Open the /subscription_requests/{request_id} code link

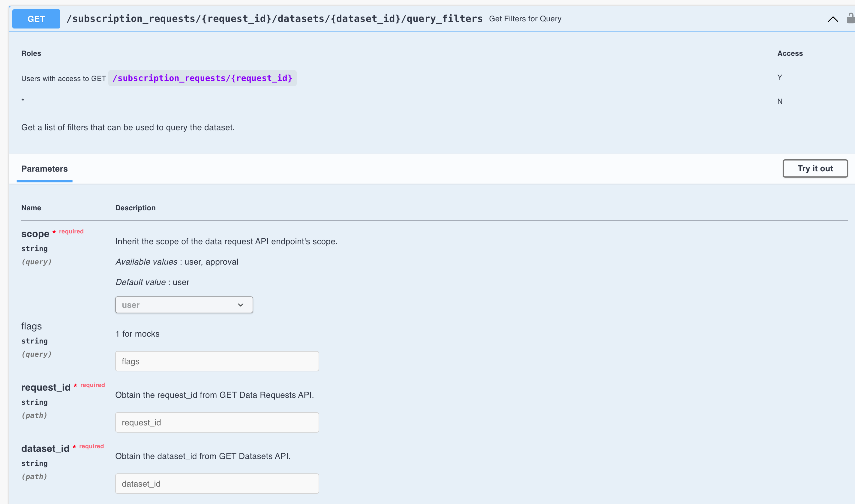click(202, 78)
